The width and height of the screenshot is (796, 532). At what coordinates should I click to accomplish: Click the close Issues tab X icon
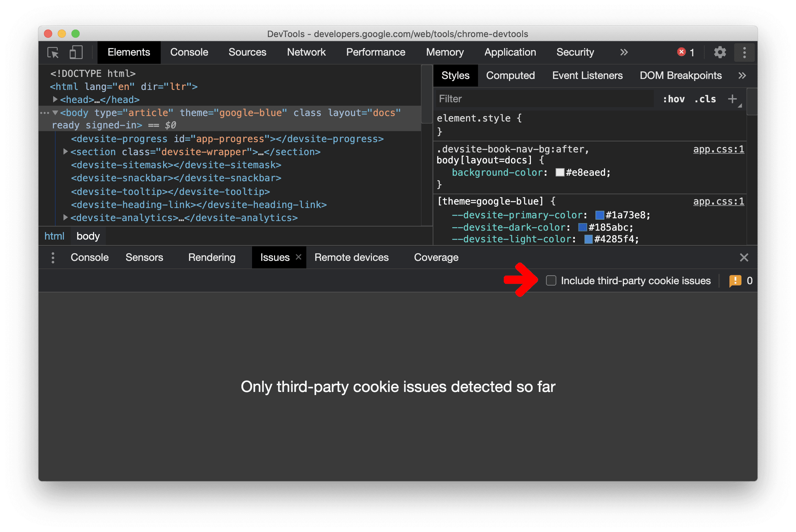tap(295, 258)
